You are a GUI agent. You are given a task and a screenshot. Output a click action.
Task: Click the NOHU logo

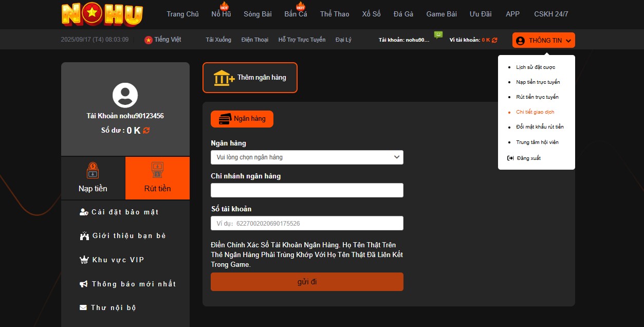coord(102,14)
